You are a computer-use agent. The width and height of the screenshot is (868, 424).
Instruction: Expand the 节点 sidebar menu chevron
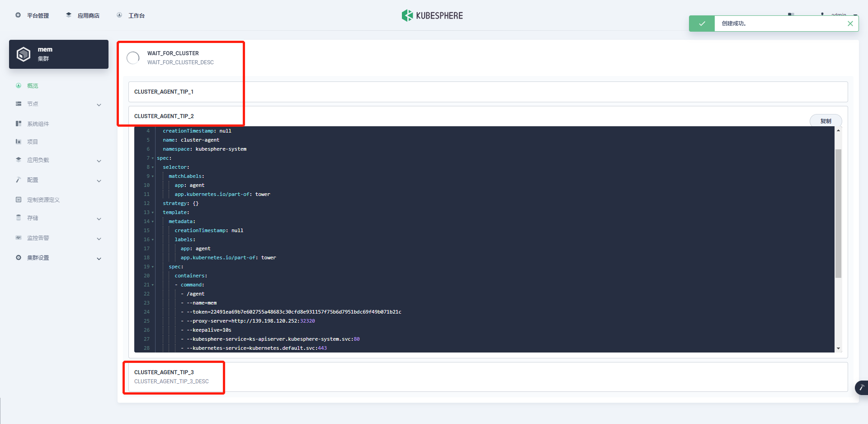pos(99,105)
